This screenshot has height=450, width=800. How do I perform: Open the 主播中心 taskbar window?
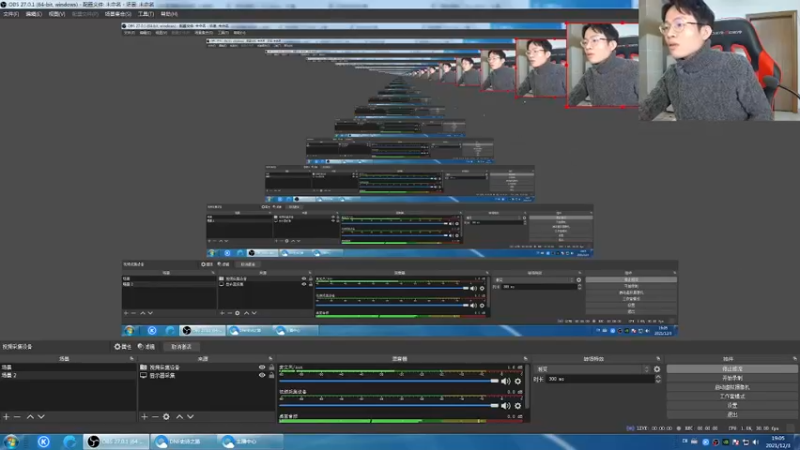pyautogui.click(x=250, y=441)
